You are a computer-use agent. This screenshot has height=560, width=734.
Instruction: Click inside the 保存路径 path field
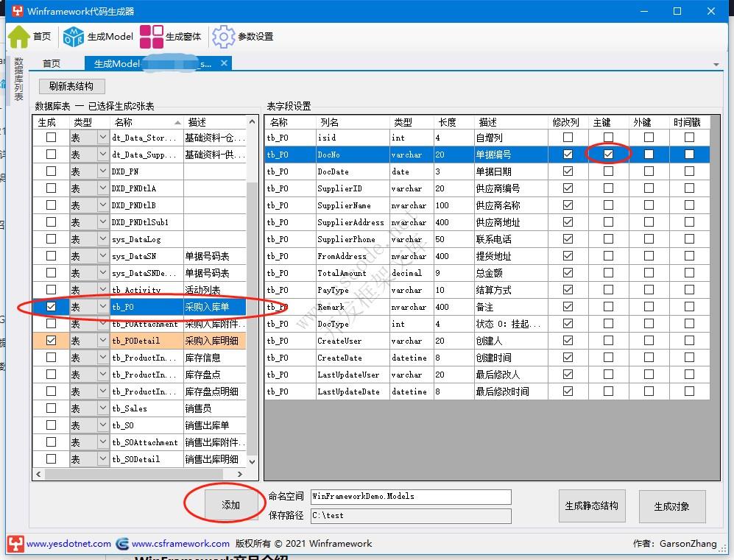coord(410,516)
